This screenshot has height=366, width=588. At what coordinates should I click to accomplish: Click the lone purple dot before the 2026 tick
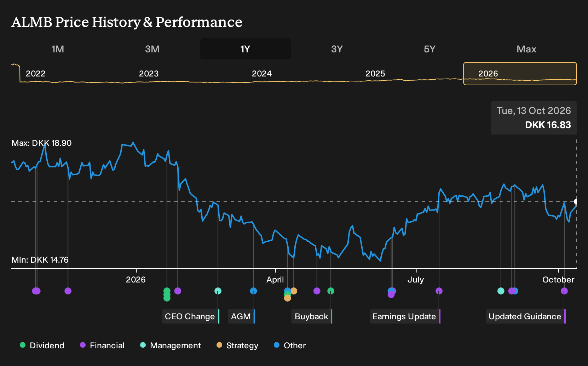(x=68, y=291)
